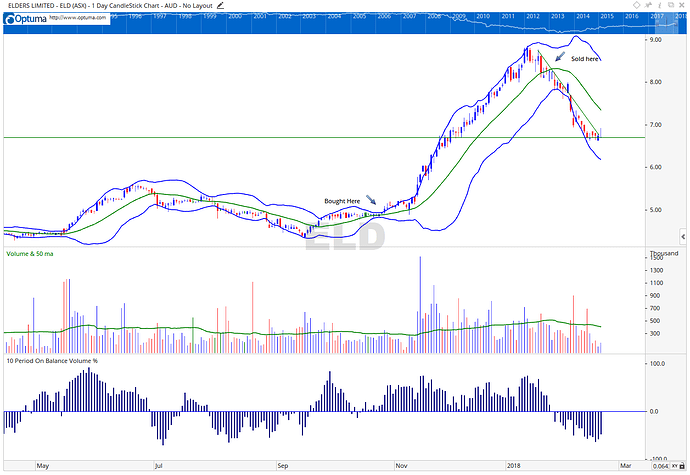This screenshot has height=475, width=690.
Task: Click the duplicate window icon in the title bar
Action: (x=671, y=5)
